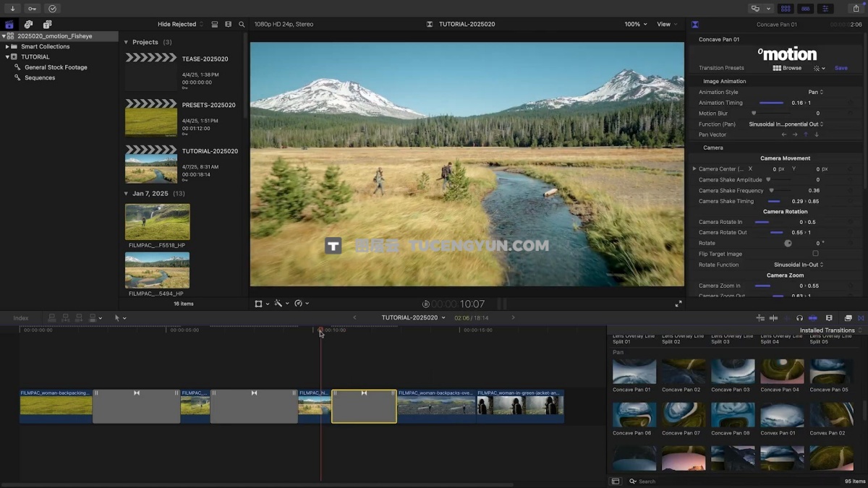Open the timeline Index panel
The image size is (868, 488).
(21, 318)
